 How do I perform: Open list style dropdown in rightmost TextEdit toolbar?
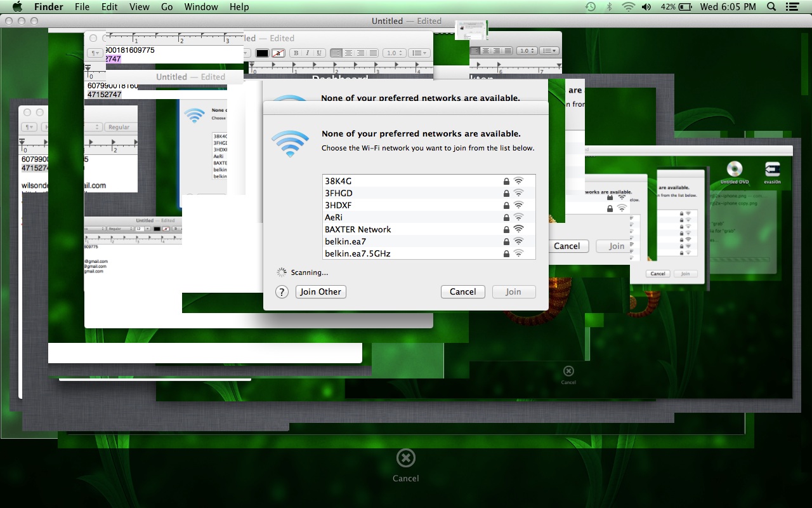[549, 50]
